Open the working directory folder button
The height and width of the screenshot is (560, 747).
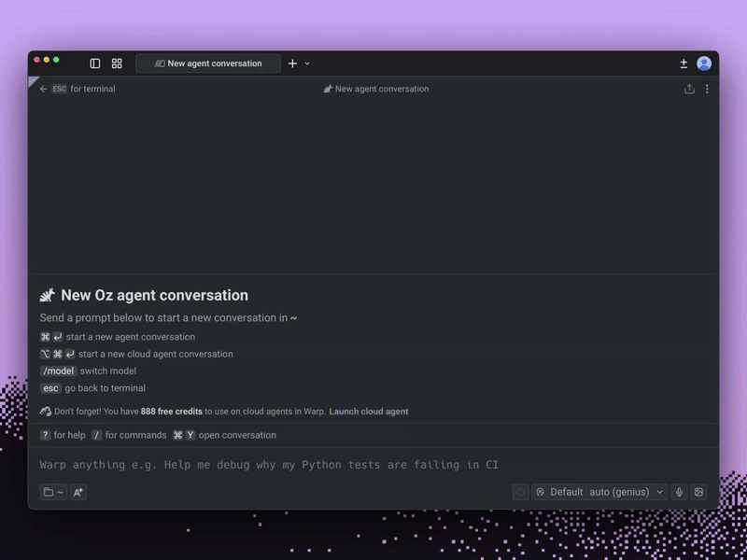(53, 492)
